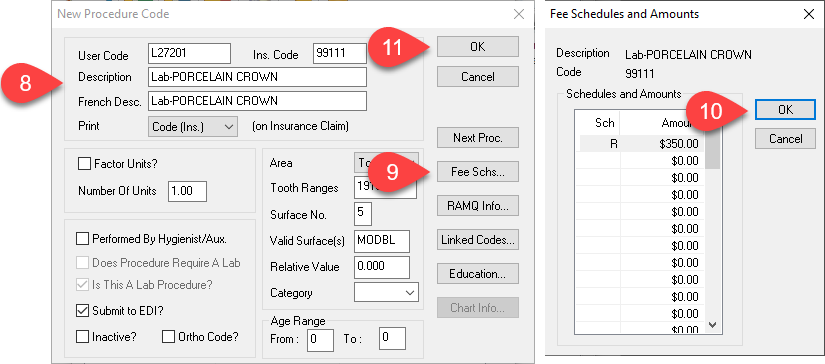This screenshot has width=825, height=364.
Task: Click the User Code field L27201
Action: (189, 54)
